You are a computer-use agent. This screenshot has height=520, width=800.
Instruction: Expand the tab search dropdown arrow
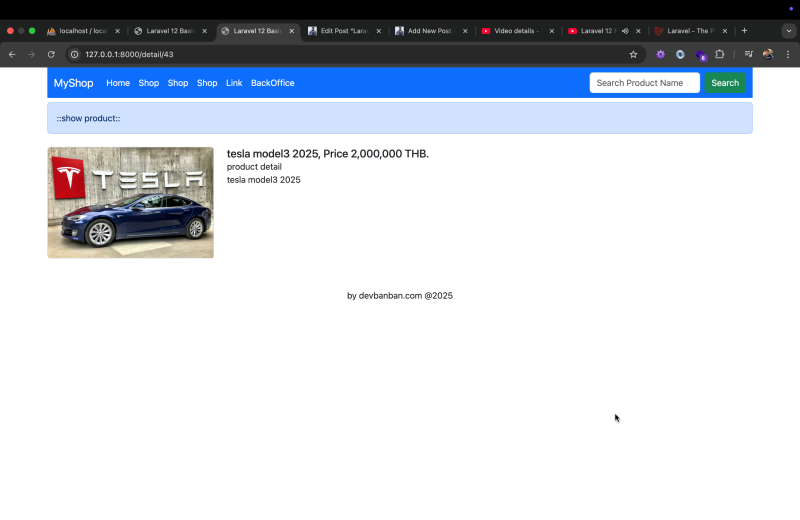788,31
